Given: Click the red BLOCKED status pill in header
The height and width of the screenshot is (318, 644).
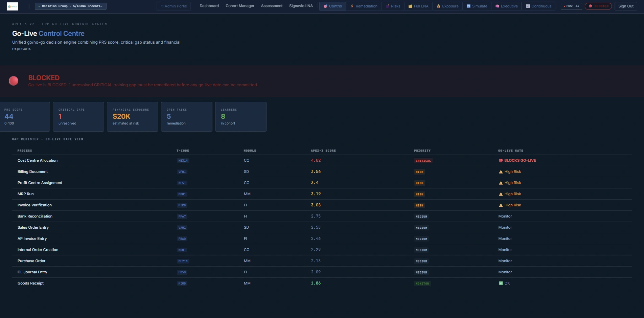Looking at the screenshot, I should 598,6.
